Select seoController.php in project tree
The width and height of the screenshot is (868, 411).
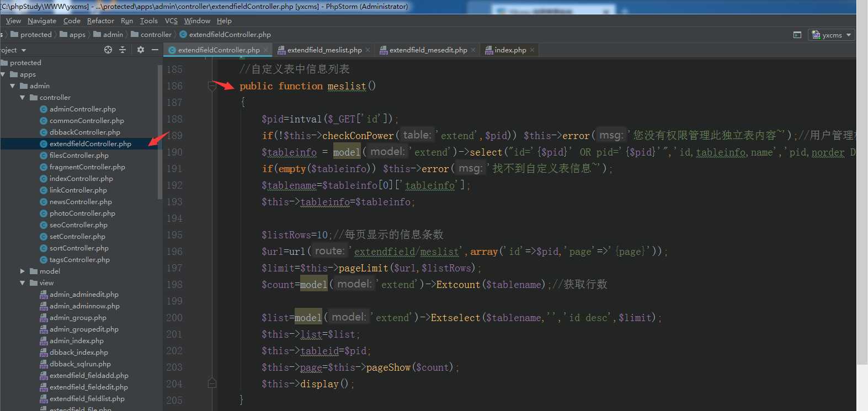(x=78, y=225)
